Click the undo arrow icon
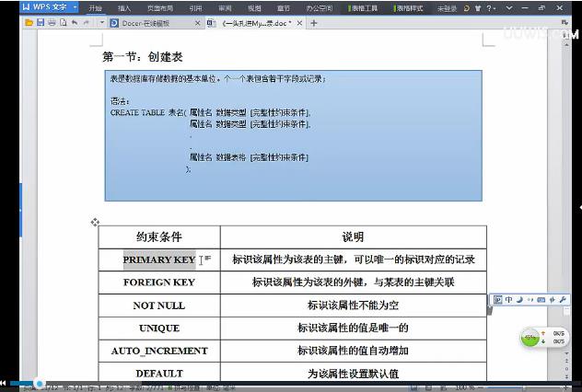 [75, 23]
